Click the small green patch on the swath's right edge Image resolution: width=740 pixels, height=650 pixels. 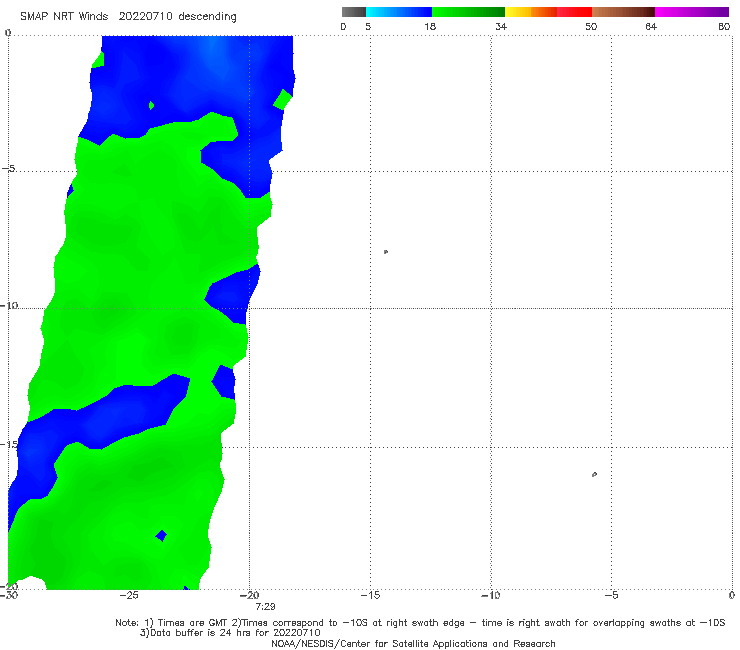(283, 99)
